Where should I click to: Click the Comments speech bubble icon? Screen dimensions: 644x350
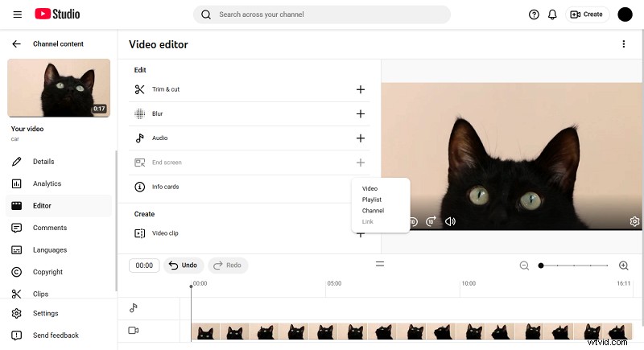(16, 229)
